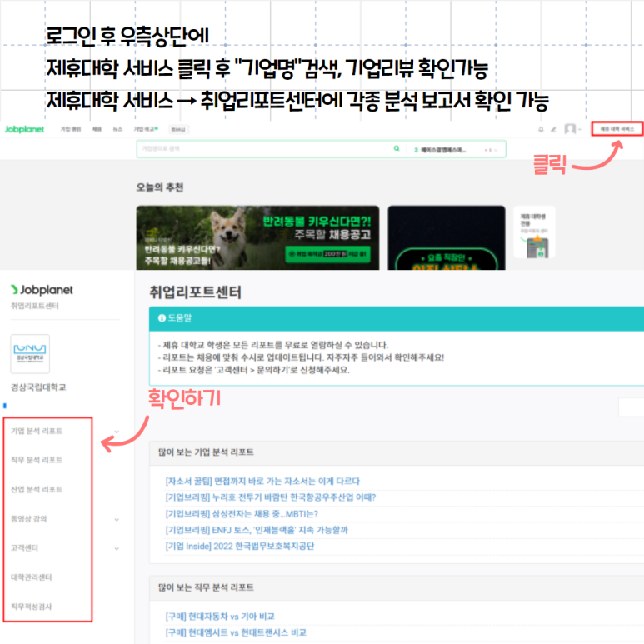Open the 기업 비교 menu
This screenshot has height=644, width=644.
(x=144, y=129)
